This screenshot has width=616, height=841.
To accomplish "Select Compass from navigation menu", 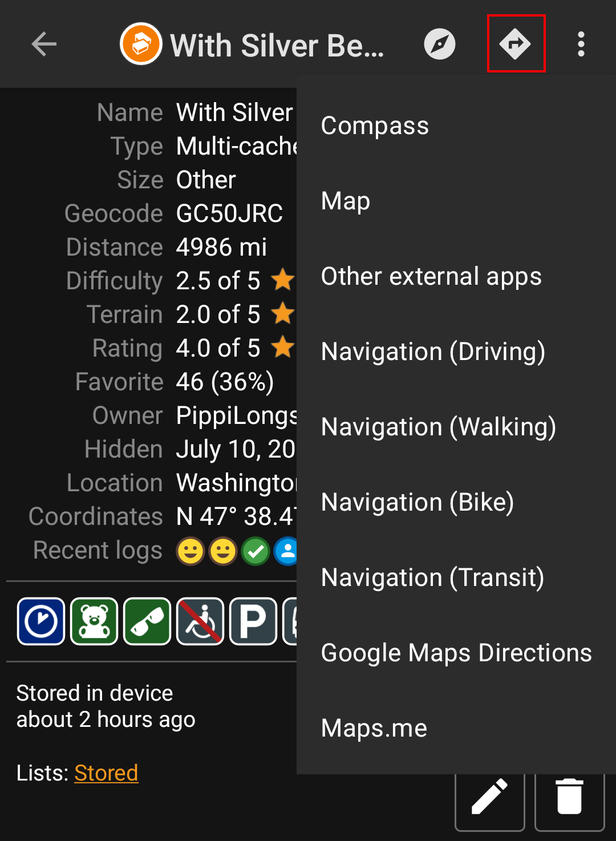I will [375, 126].
